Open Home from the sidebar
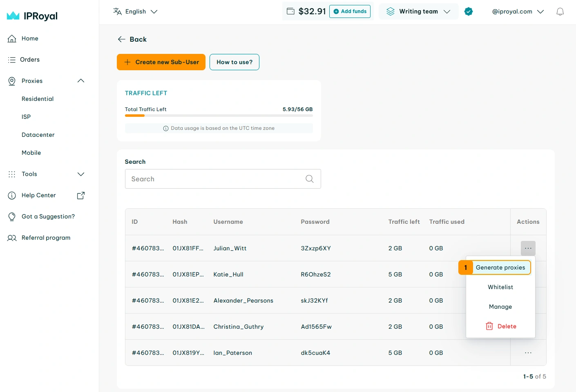 [30, 38]
